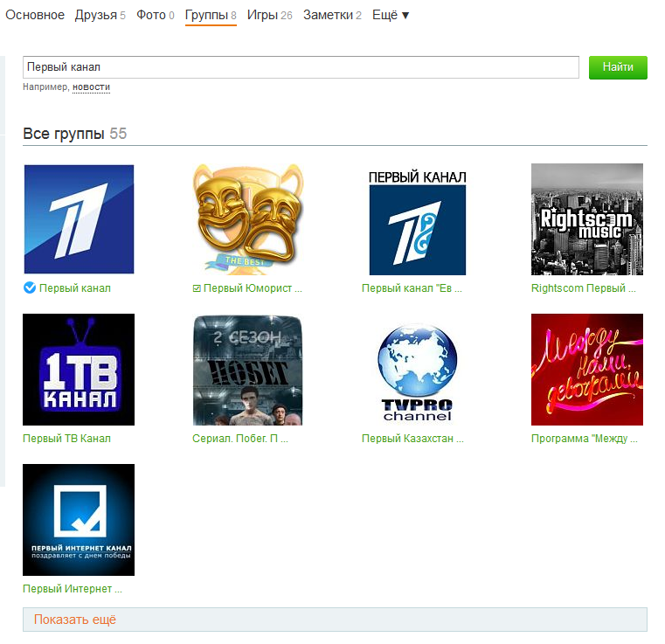This screenshot has width=665, height=644.
Task: Switch to the Друзья tab
Action: 100,15
